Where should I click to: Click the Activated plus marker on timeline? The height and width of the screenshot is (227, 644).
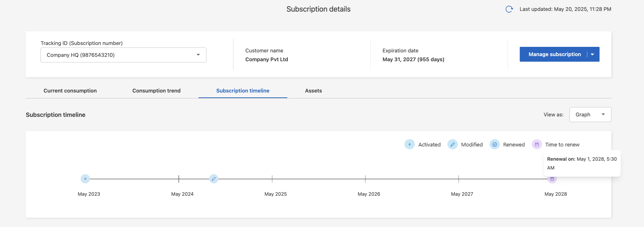click(x=85, y=179)
